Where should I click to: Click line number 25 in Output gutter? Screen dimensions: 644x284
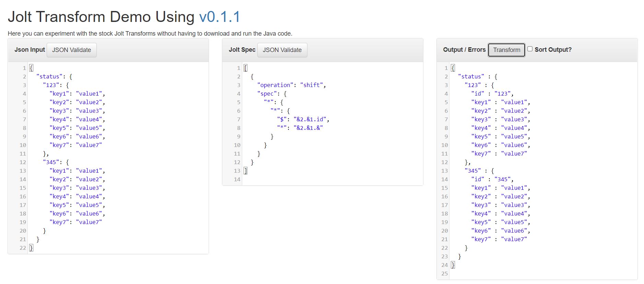tap(445, 273)
